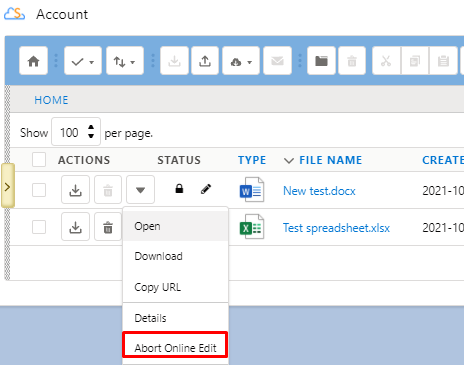The height and width of the screenshot is (365, 464).
Task: Open the New test.docx link
Action: pyautogui.click(x=319, y=191)
